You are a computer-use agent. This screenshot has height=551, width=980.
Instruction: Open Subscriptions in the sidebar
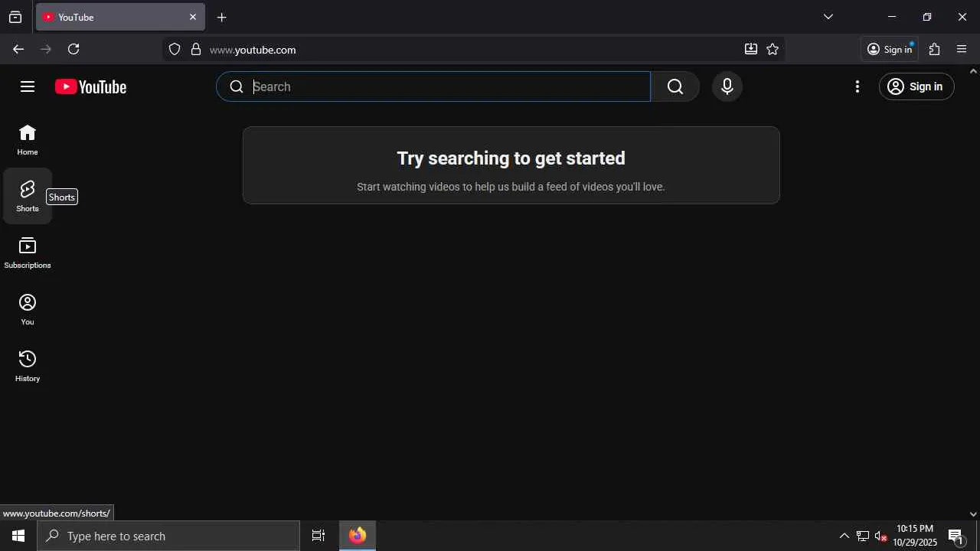click(x=28, y=253)
